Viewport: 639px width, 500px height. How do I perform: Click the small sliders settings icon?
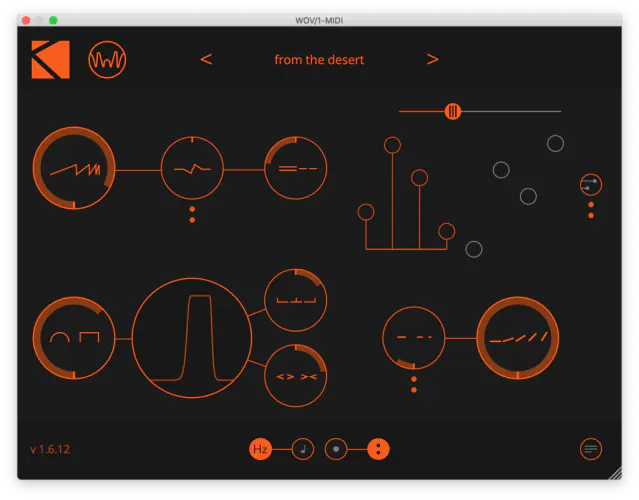pos(591,185)
